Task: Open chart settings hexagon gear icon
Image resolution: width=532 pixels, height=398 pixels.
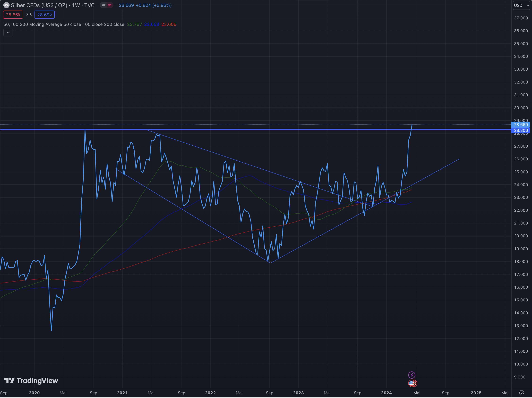Action: 521,393
